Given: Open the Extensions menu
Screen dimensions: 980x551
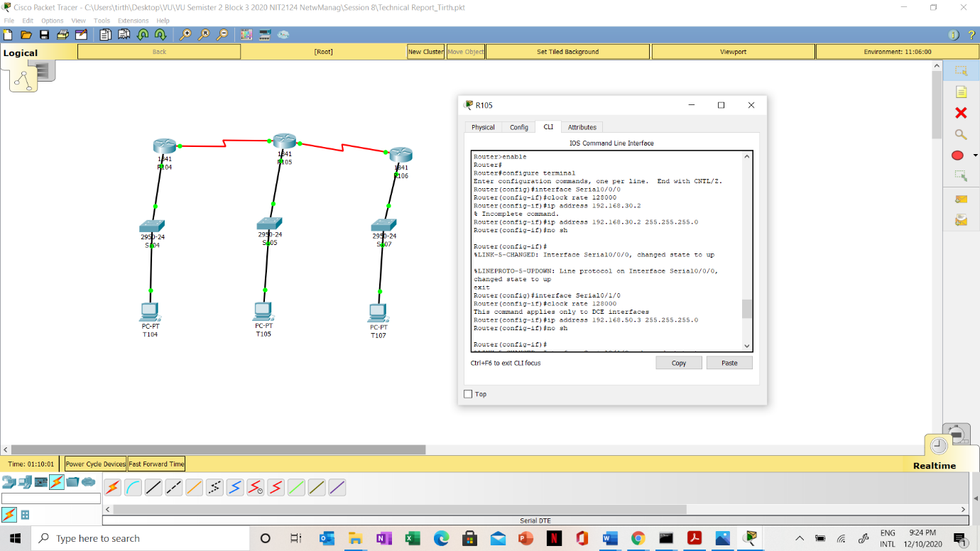Looking at the screenshot, I should click(133, 21).
